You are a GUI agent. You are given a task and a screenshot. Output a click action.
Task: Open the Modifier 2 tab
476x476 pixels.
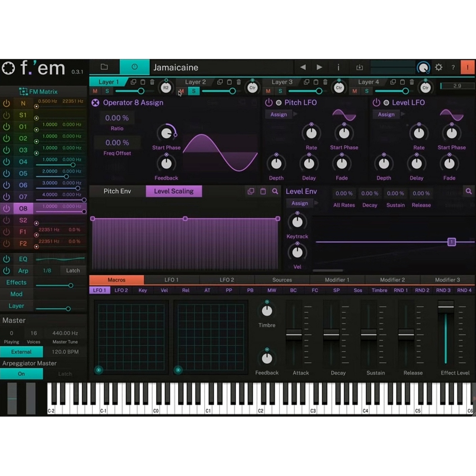[392, 280]
